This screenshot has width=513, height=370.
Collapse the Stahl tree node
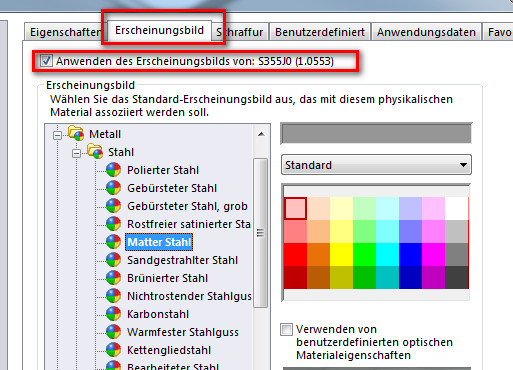tap(76, 153)
